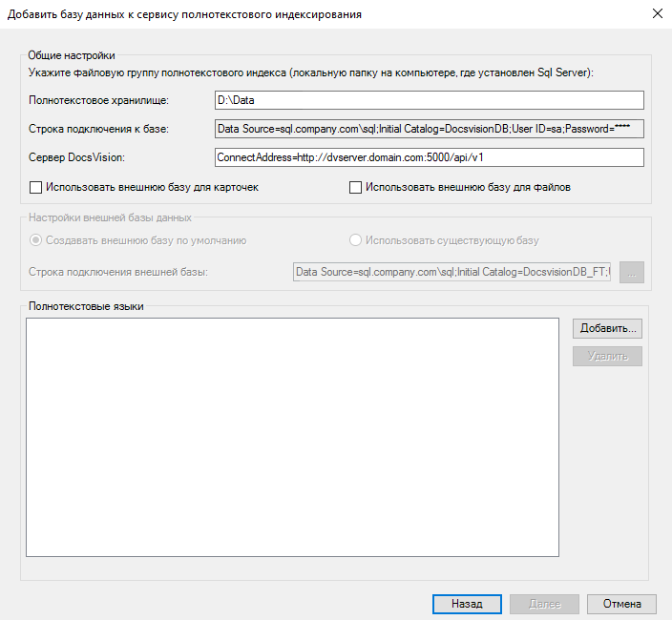
Task: Click the Строка подключения к базе label
Action: [99, 129]
